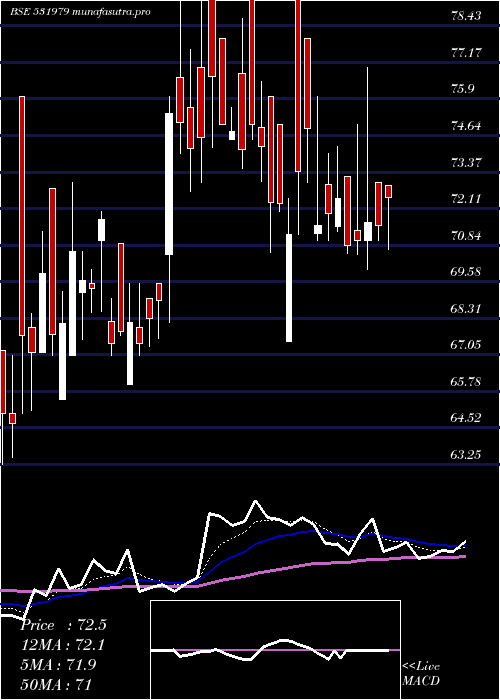Click the last red candlestick on the right

(x=388, y=191)
